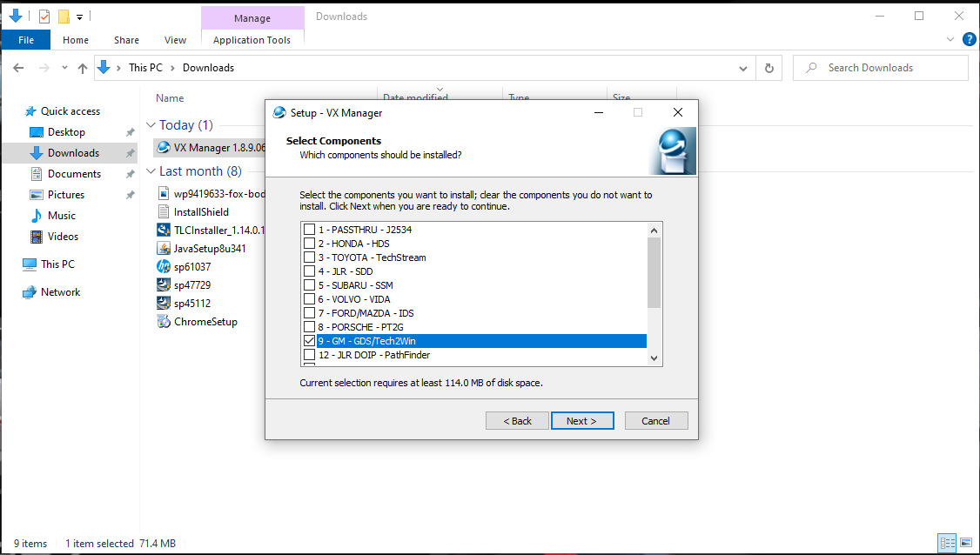
Task: Open File Explorer help
Action: (969, 39)
